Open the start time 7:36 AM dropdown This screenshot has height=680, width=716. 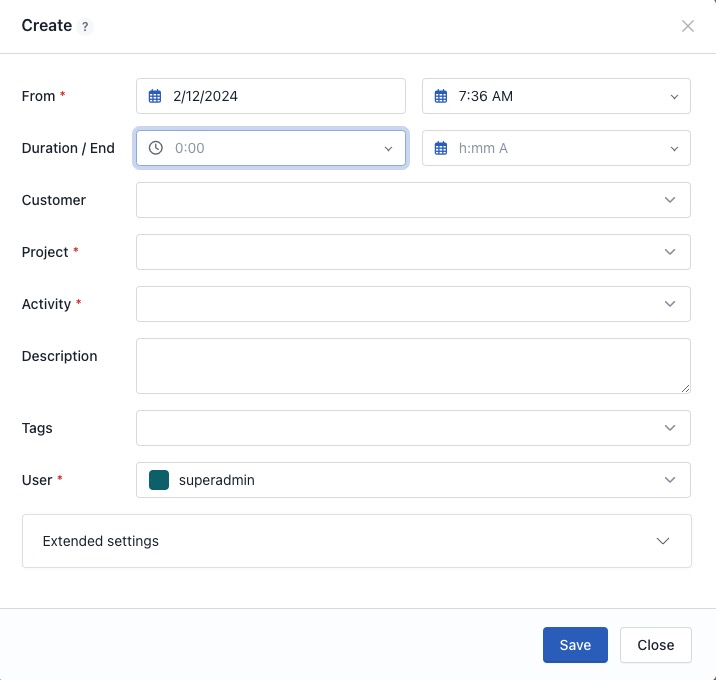(673, 96)
